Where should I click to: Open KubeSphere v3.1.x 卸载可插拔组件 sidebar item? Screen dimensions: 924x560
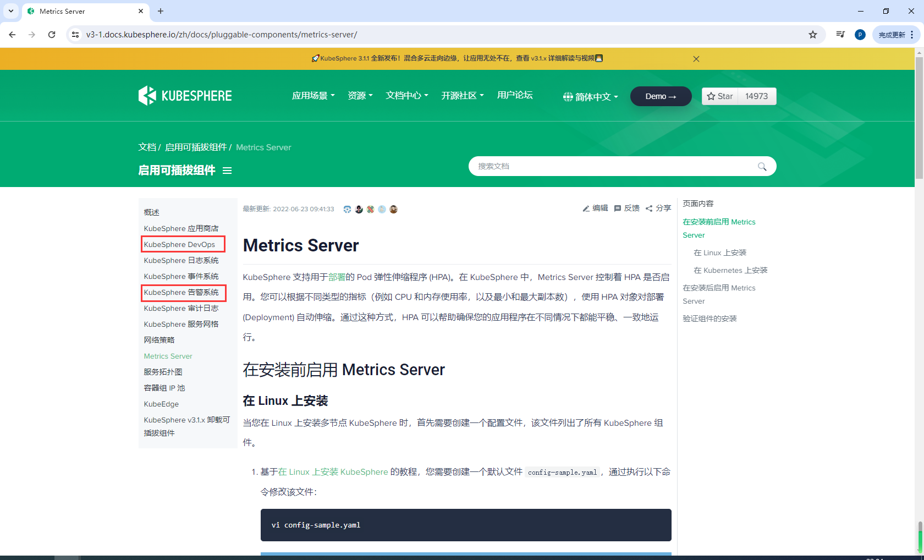click(x=187, y=426)
